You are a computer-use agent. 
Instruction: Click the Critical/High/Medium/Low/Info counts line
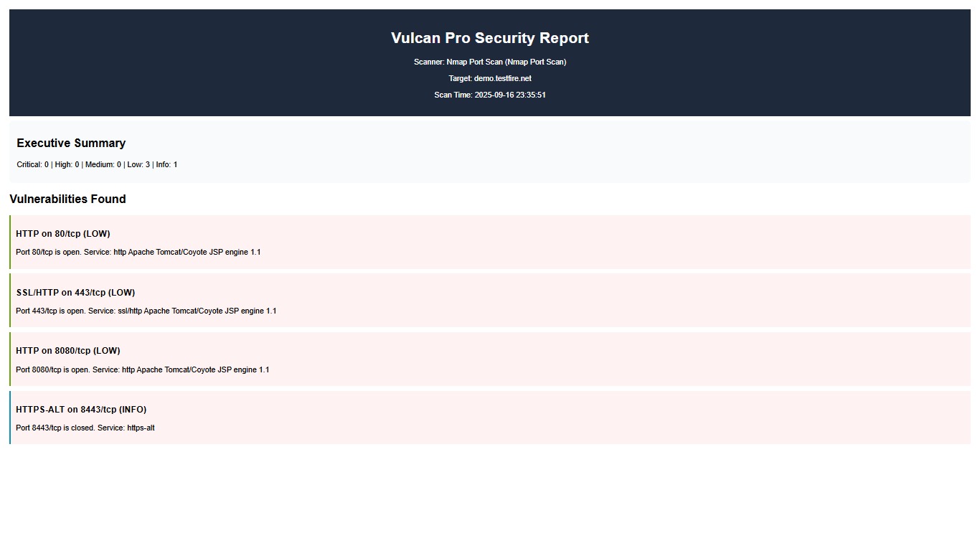pyautogui.click(x=97, y=164)
